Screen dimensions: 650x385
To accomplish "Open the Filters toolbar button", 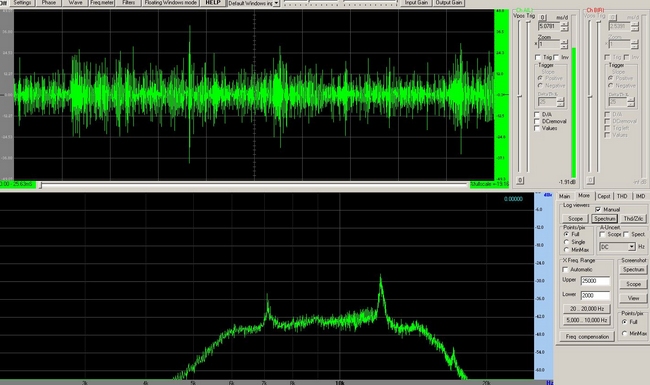I will click(x=129, y=2).
